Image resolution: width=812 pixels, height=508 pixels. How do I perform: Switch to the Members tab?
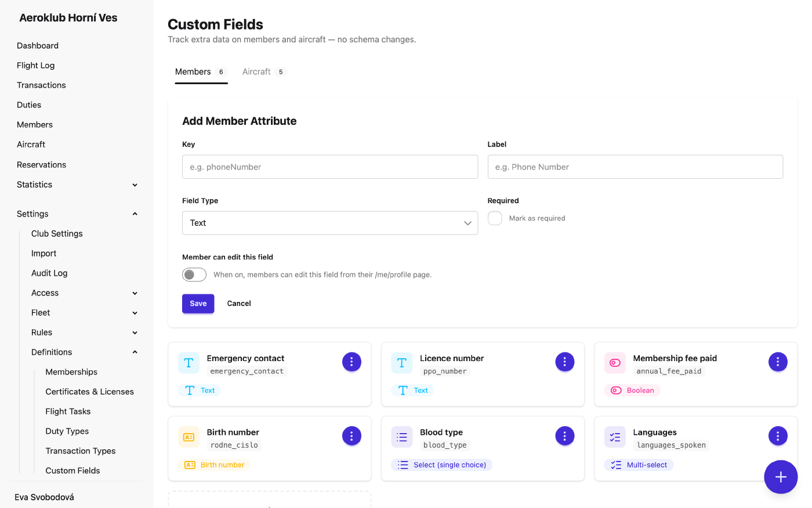point(201,72)
